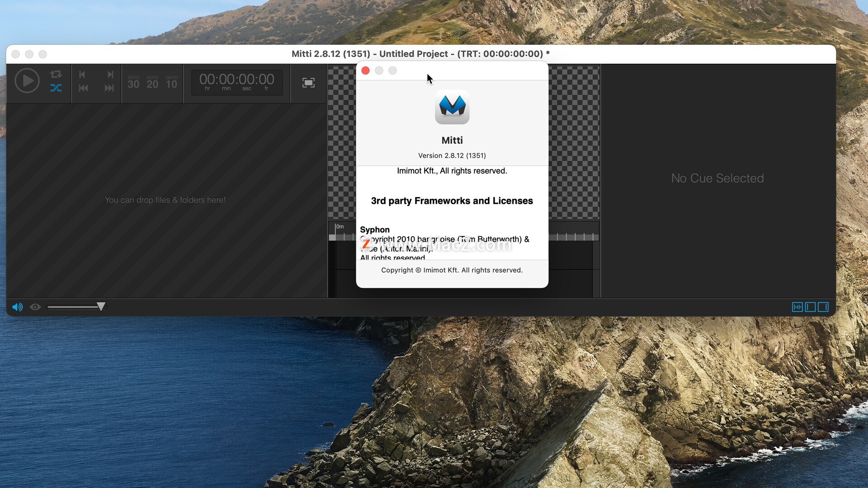Click the Copyright © Imimot Kft. footer text
The image size is (868, 488).
[x=452, y=270]
